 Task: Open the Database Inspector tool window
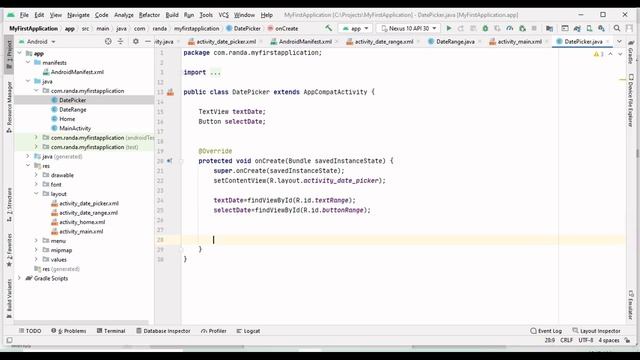click(163, 331)
